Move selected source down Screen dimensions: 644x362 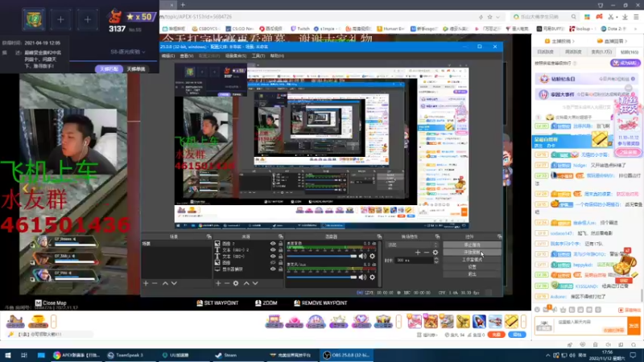pyautogui.click(x=255, y=283)
